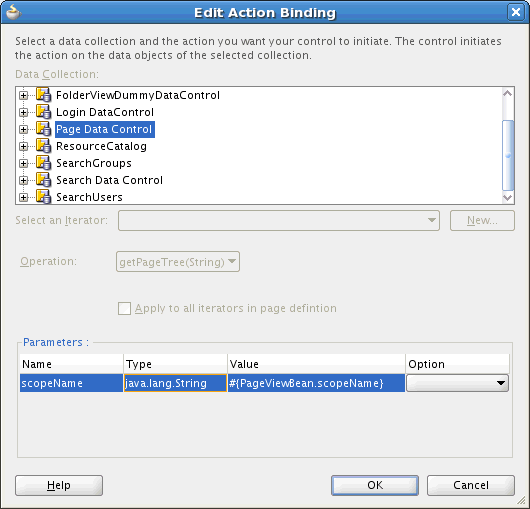Open the Operation getPageTree dropdown

[178, 262]
